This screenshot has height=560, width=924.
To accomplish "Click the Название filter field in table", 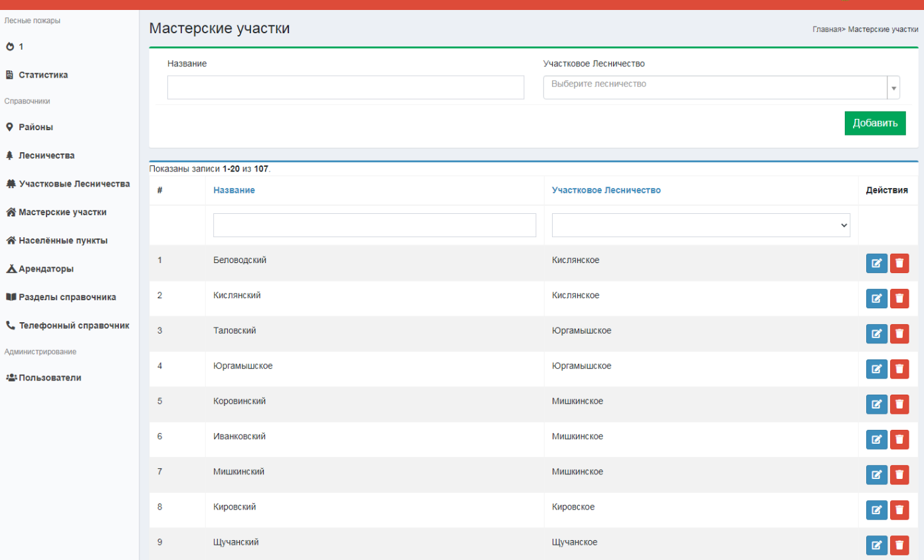I will [x=374, y=225].
